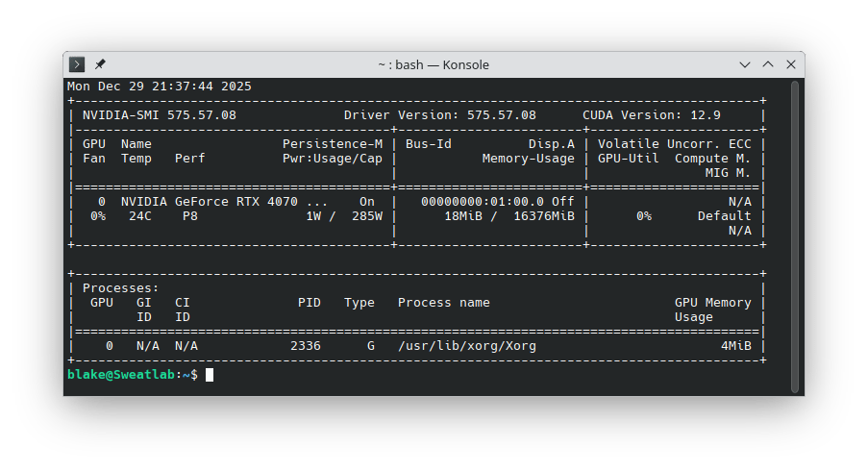Click the 'Default' compute mode value
This screenshot has height=471, width=868.
tap(725, 216)
